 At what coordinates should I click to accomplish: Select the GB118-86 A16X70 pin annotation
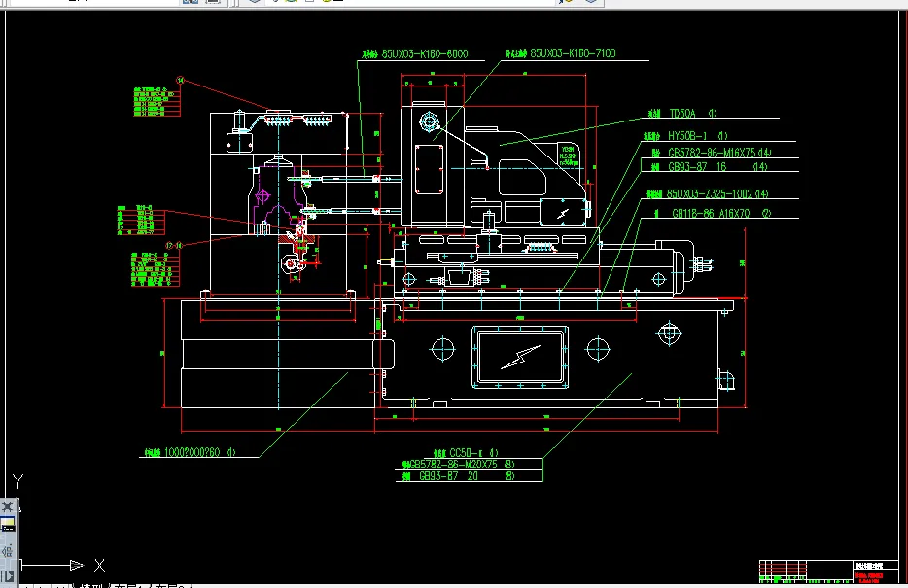coord(711,214)
